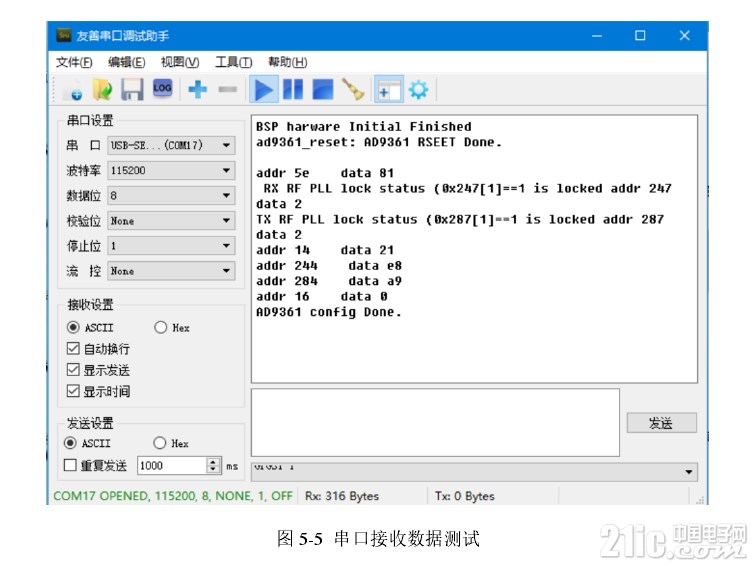Click the 'addr 244 data e8' line
This screenshot has height=567, width=754.
[x=328, y=266]
